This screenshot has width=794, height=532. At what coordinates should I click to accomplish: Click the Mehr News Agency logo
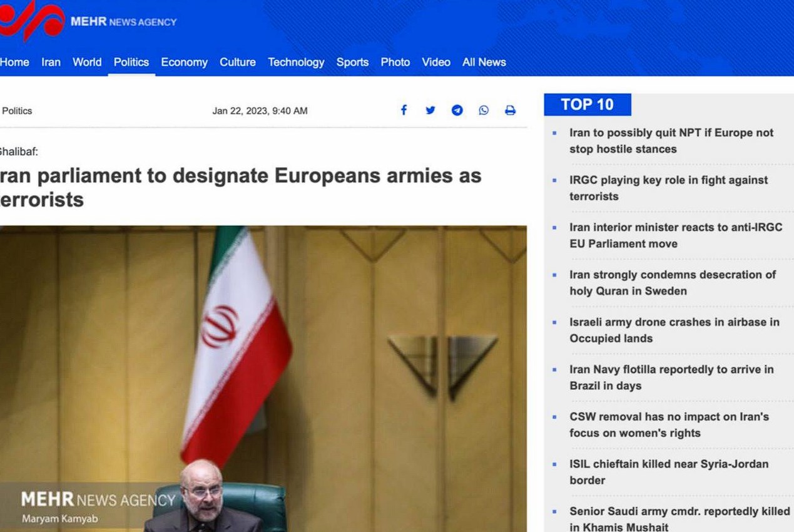click(88, 21)
